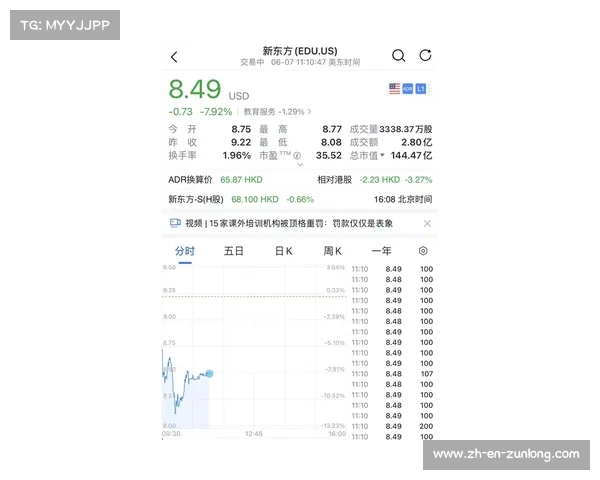The image size is (600, 480).
Task: Open the 总市值 dropdown arrow
Action: pyautogui.click(x=382, y=155)
